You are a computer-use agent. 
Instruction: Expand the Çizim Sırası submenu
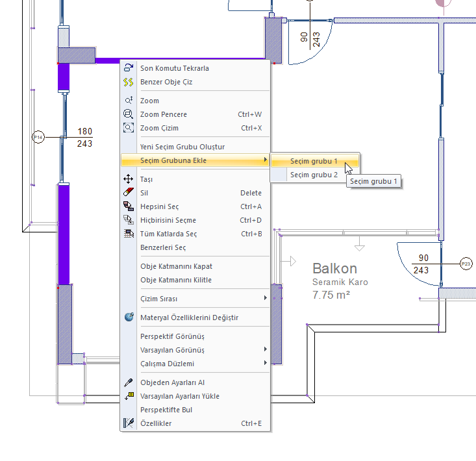(265, 299)
